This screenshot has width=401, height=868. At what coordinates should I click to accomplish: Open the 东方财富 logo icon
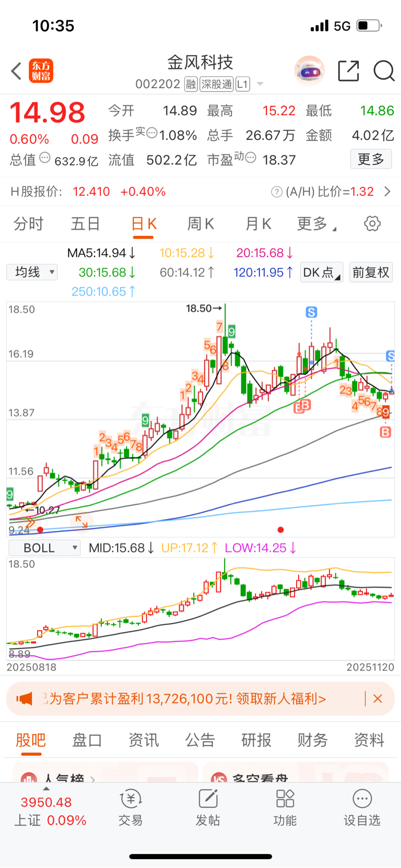click(x=41, y=71)
